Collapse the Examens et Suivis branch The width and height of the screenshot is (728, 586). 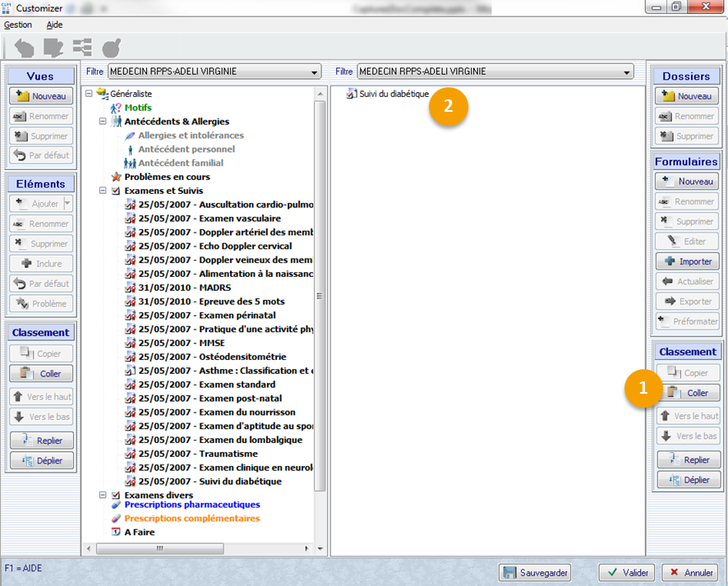pyautogui.click(x=103, y=191)
